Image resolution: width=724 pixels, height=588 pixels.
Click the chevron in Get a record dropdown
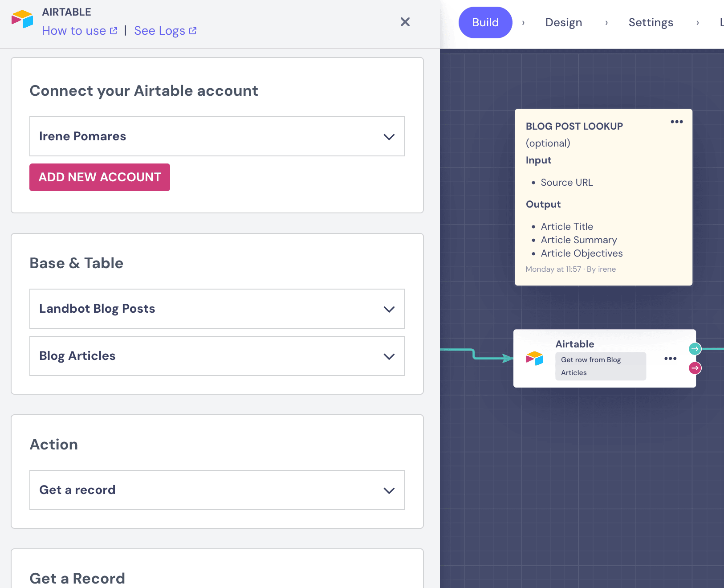coord(389,490)
